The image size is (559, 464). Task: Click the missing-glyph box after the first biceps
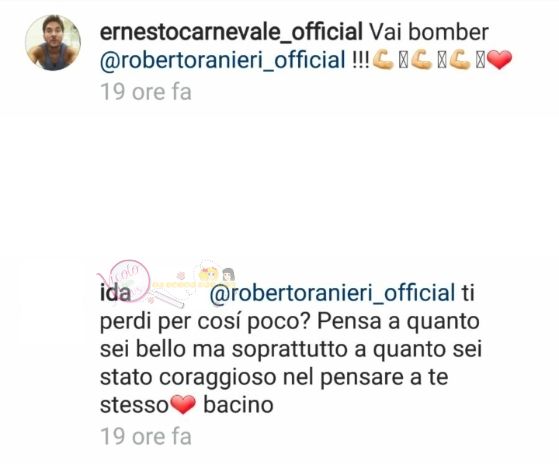click(x=403, y=61)
